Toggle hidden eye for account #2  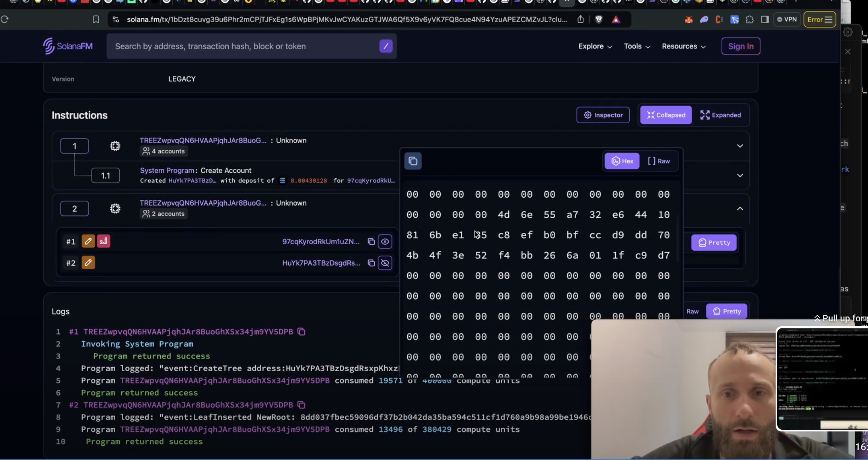point(385,263)
